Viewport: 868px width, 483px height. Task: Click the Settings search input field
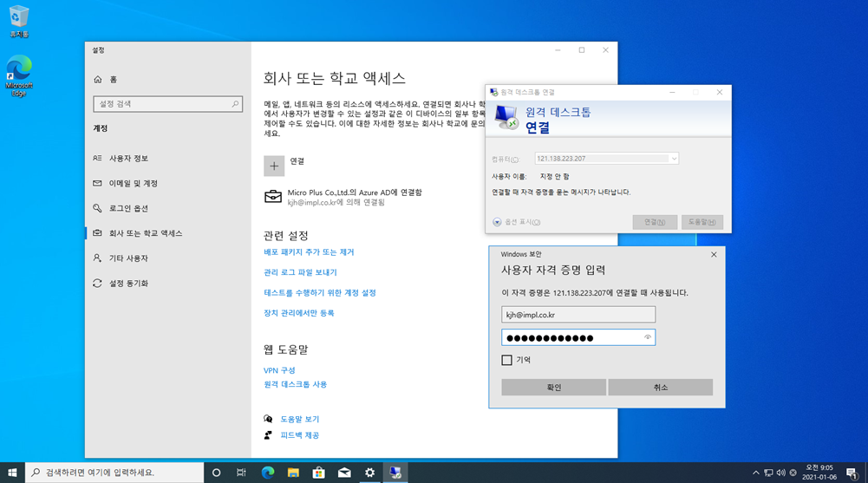tap(167, 103)
